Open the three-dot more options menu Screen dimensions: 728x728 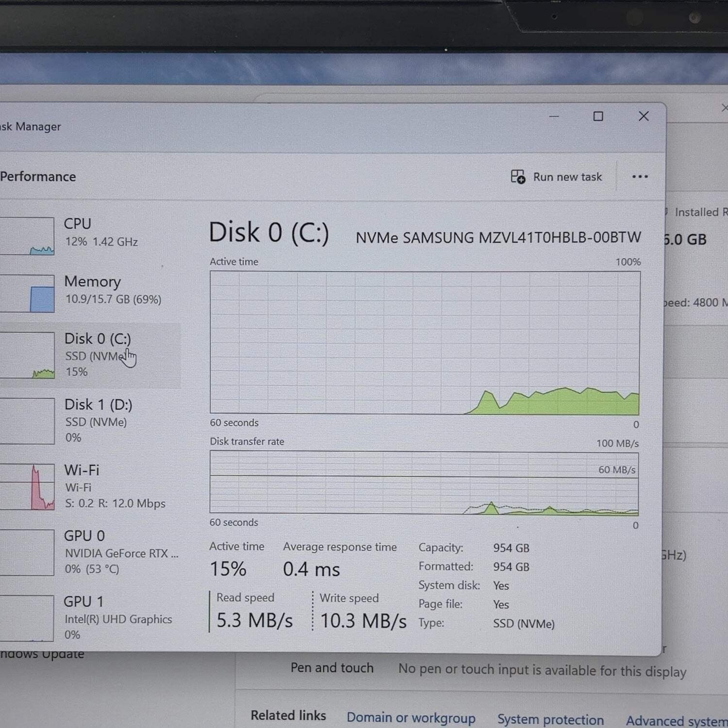point(640,177)
